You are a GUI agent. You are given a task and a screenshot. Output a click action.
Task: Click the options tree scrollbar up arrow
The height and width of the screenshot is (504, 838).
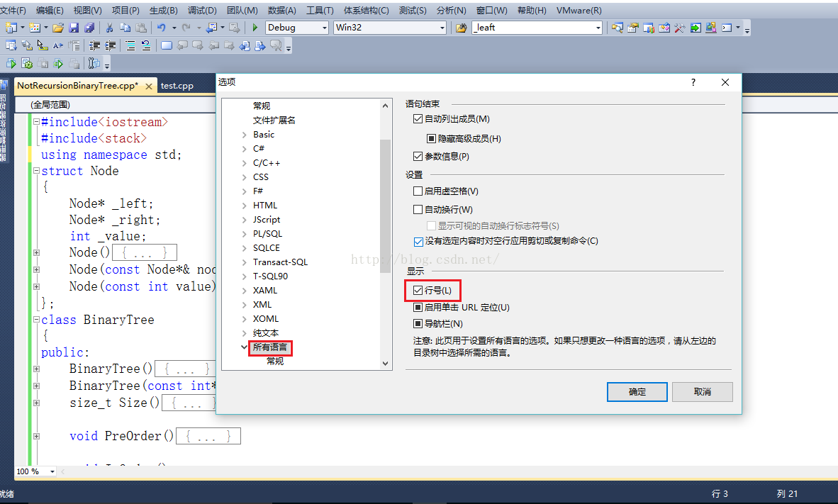[386, 106]
